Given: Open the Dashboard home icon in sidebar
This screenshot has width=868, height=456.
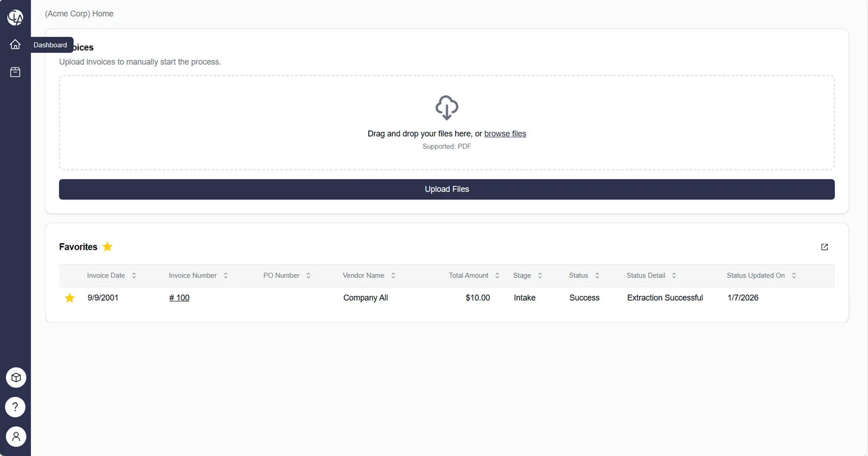Looking at the screenshot, I should pos(15,45).
